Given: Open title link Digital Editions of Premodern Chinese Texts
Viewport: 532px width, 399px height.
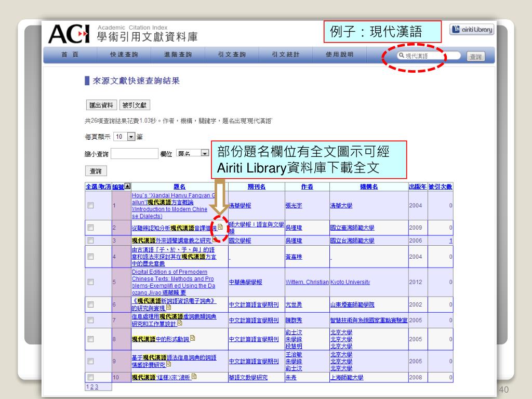Looking at the screenshot, I should pos(174,282).
